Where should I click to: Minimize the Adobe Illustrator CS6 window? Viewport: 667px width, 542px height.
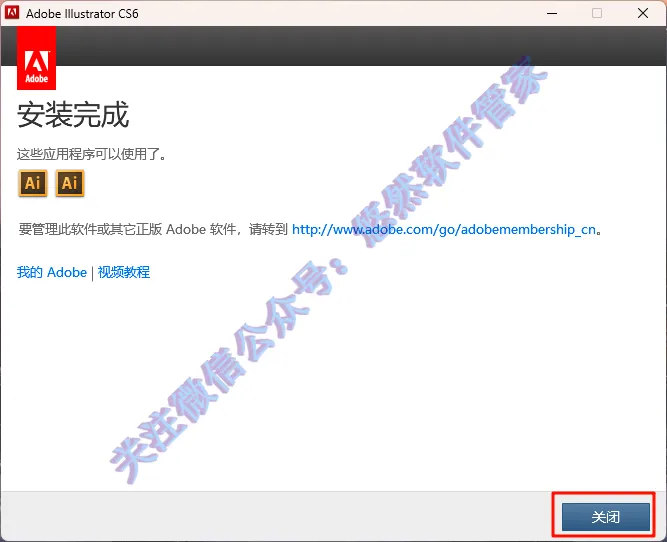[x=552, y=14]
